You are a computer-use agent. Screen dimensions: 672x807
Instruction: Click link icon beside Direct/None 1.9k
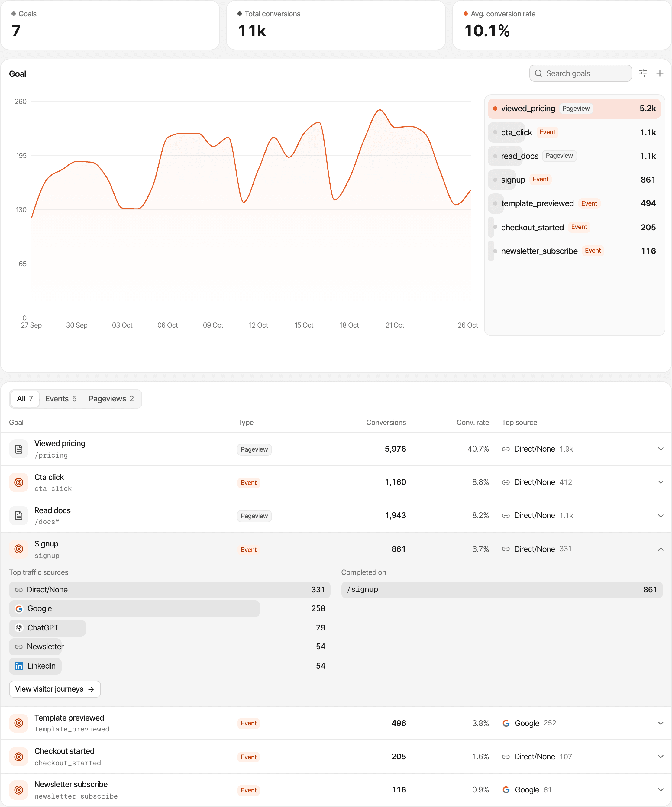(506, 449)
